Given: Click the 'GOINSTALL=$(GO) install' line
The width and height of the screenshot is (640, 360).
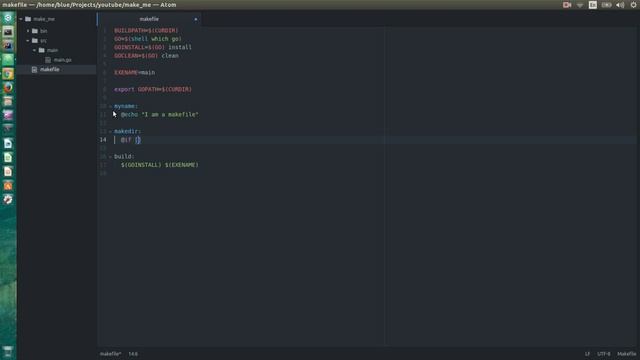Looking at the screenshot, I should click(x=153, y=47).
